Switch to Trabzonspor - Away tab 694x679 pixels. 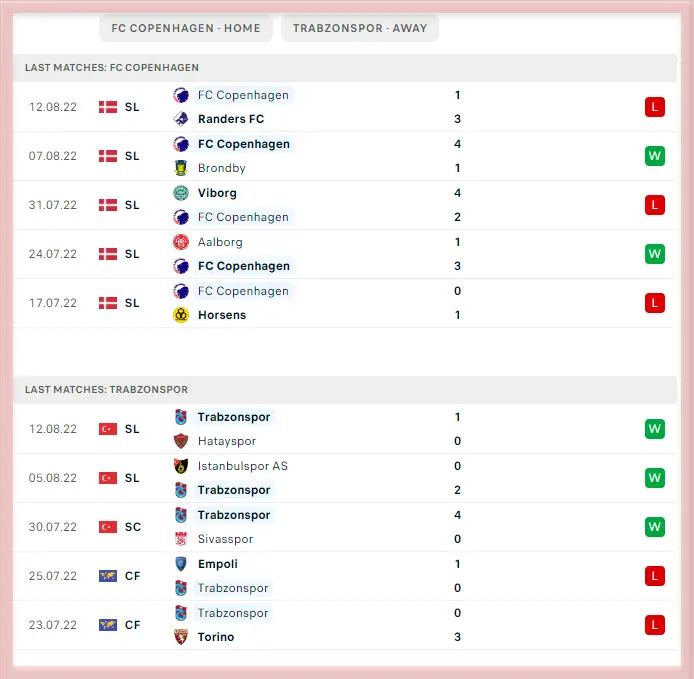coord(359,28)
